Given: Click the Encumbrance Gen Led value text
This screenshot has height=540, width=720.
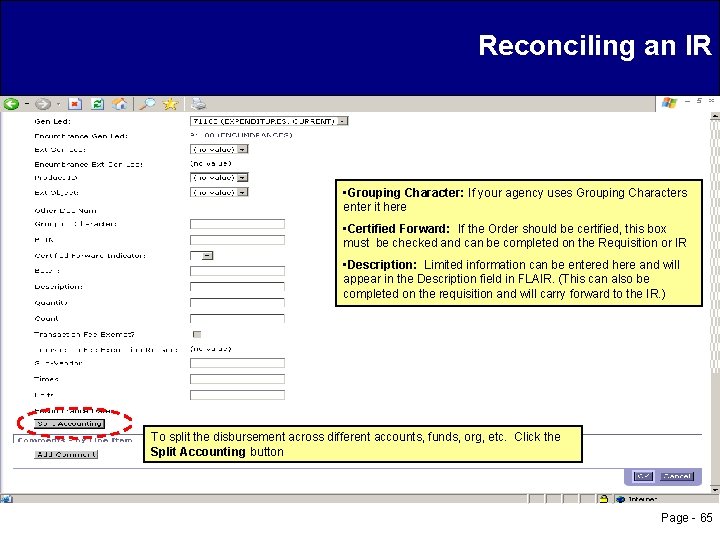Looking at the screenshot, I should (241, 135).
